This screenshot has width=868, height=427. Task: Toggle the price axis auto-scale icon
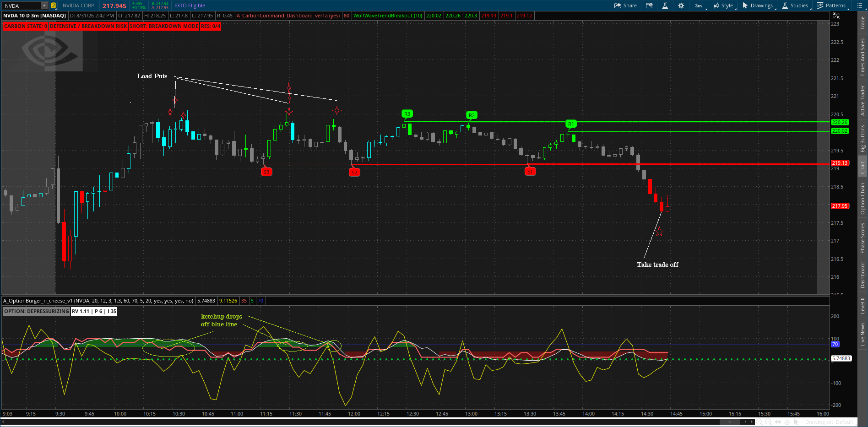point(836,16)
